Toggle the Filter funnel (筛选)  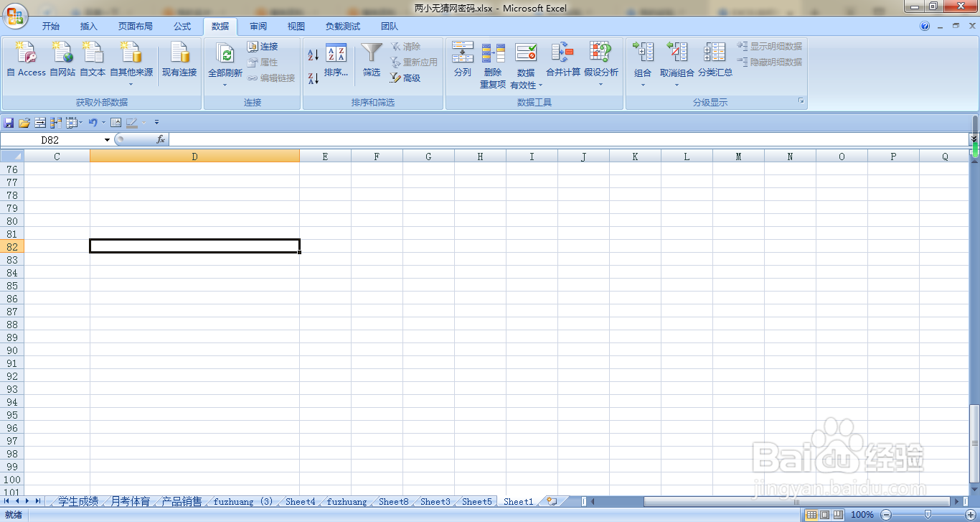click(x=372, y=60)
